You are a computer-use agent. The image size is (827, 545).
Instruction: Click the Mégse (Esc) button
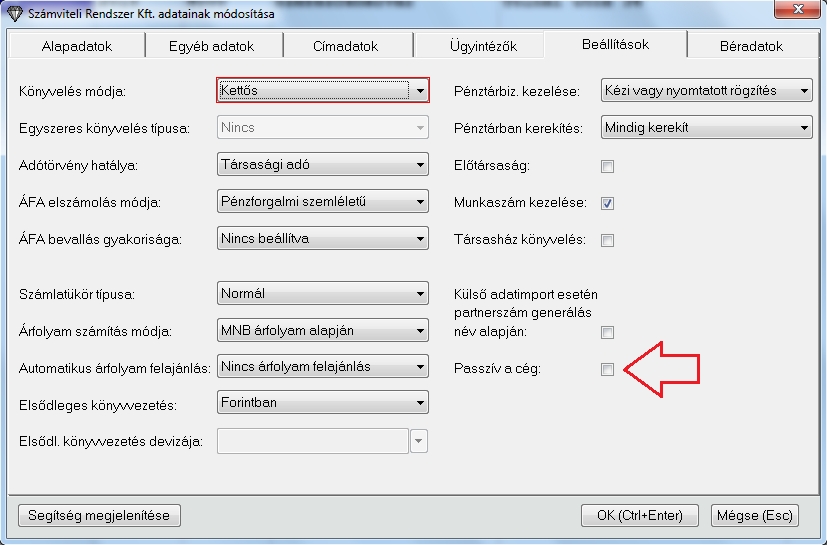(754, 515)
